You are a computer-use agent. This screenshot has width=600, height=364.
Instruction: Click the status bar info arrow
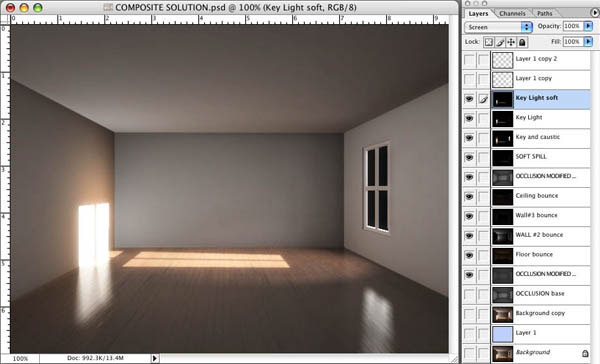coord(155,358)
